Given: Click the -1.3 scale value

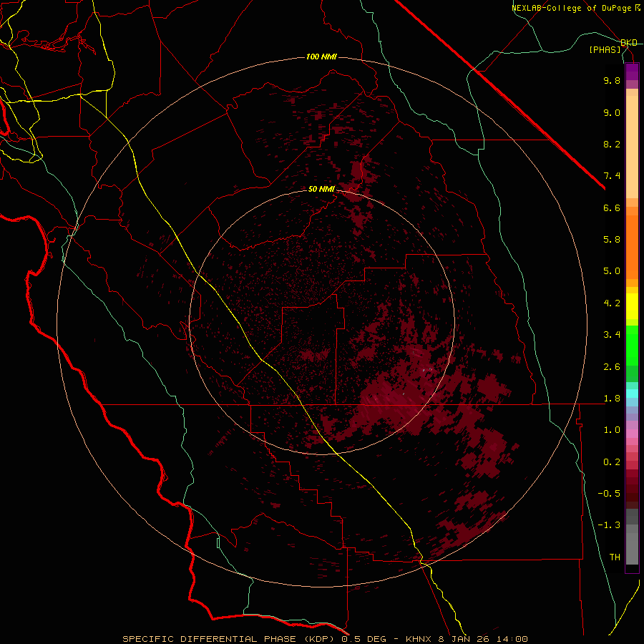Looking at the screenshot, I should (x=609, y=525).
